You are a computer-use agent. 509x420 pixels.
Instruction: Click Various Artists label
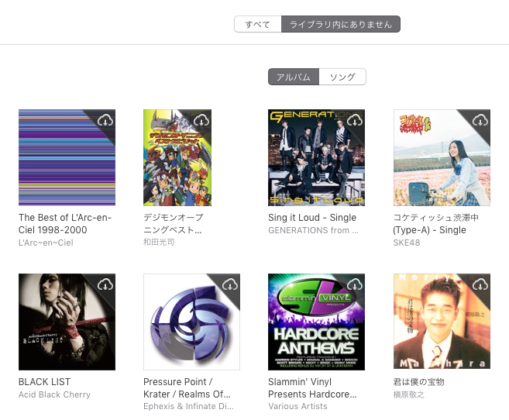pos(297,406)
